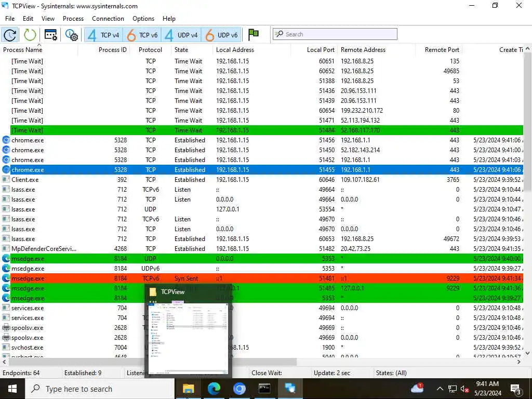
Task: Open the View menu
Action: coord(48,19)
